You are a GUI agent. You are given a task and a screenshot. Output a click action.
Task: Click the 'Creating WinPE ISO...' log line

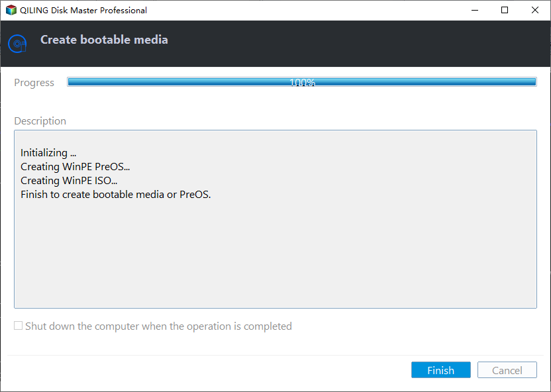click(x=69, y=181)
